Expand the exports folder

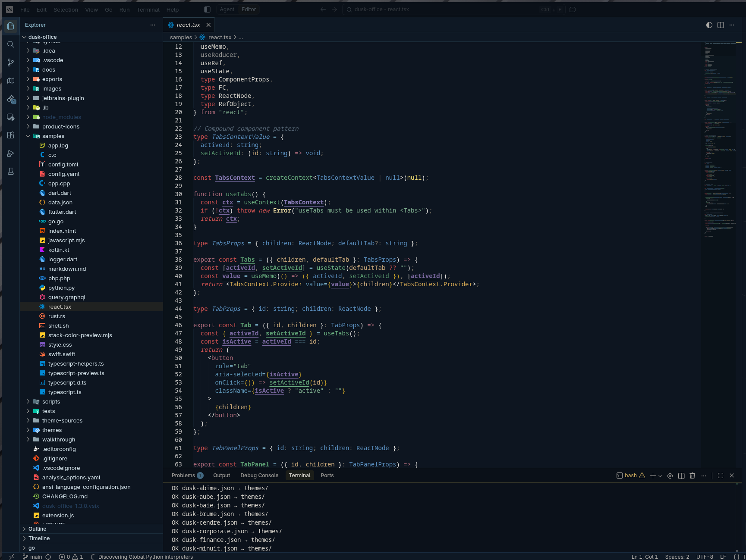[x=91, y=79]
